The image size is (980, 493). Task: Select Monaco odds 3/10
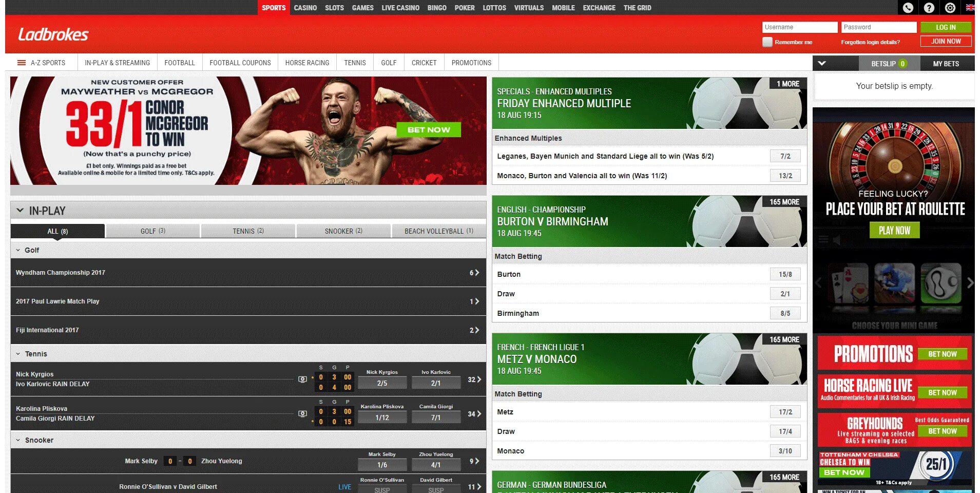click(785, 451)
